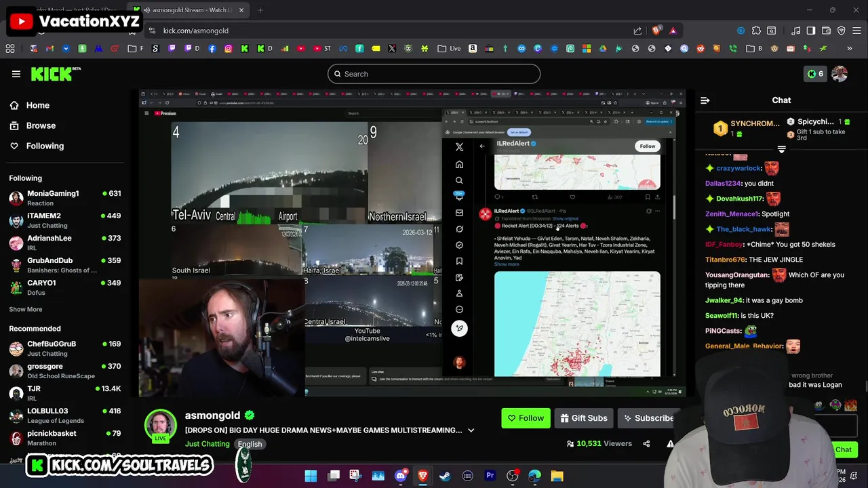Open the Gmail bookmark
Screen dimensions: 868x488
[x=50, y=49]
